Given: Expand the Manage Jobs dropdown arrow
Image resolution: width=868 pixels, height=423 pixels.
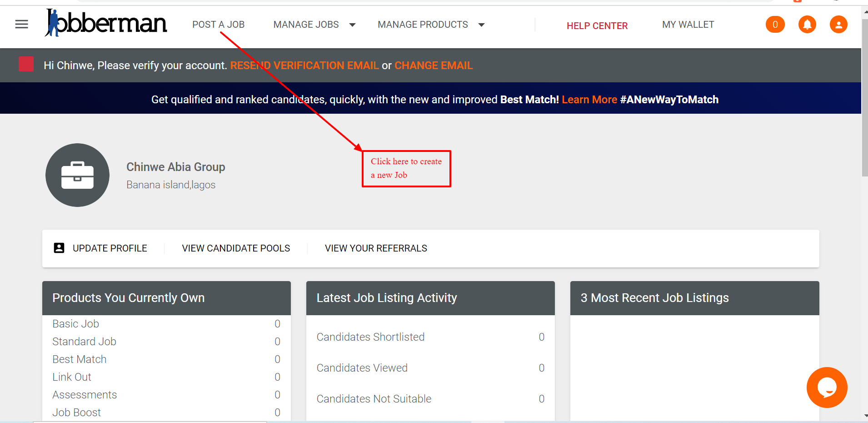Looking at the screenshot, I should tap(352, 25).
